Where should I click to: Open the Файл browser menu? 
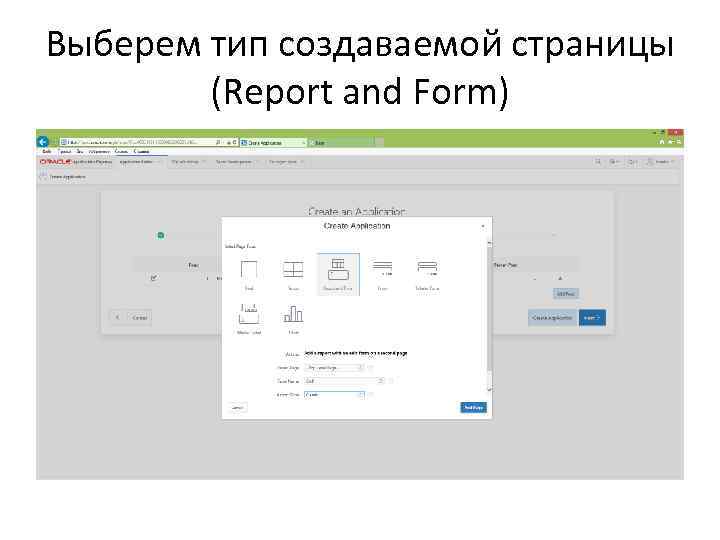(x=46, y=152)
